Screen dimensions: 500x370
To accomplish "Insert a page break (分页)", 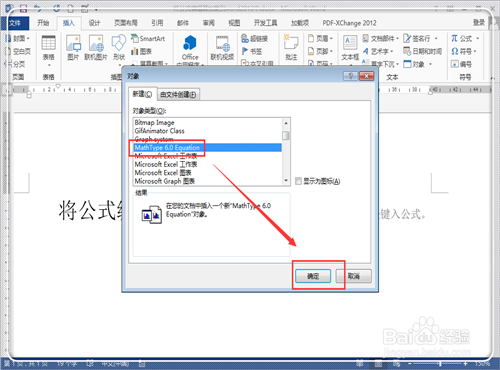I will point(16,64).
